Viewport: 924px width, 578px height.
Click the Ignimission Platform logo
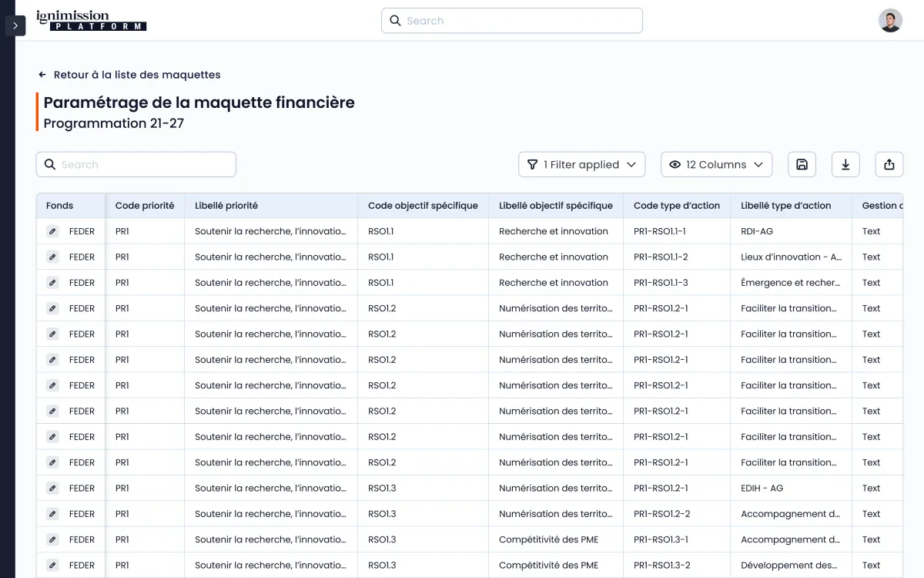(x=91, y=21)
